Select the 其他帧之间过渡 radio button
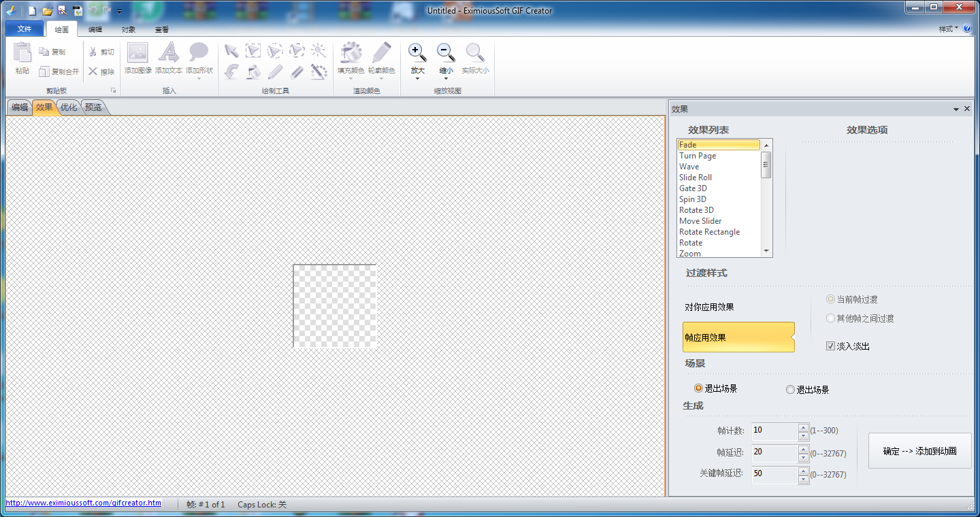Screen dimensions: 980x517 (x=830, y=318)
